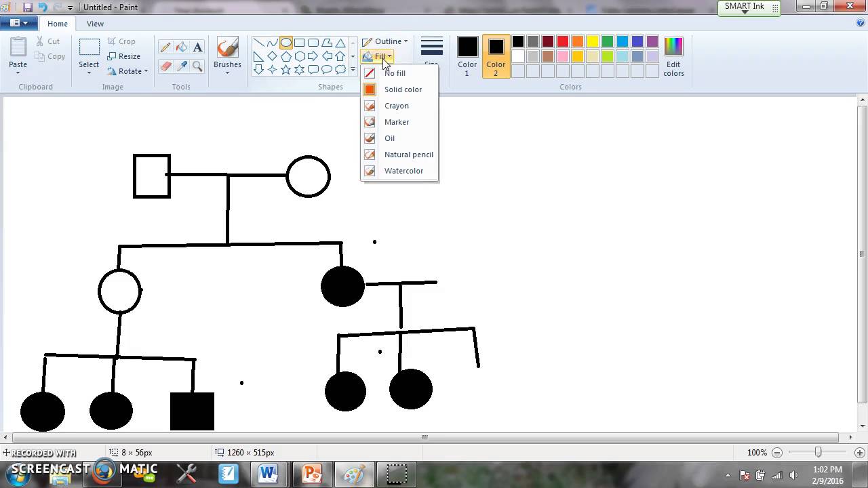Screen dimensions: 868x488
Task: Open the Paint help icon
Action: coord(861,23)
